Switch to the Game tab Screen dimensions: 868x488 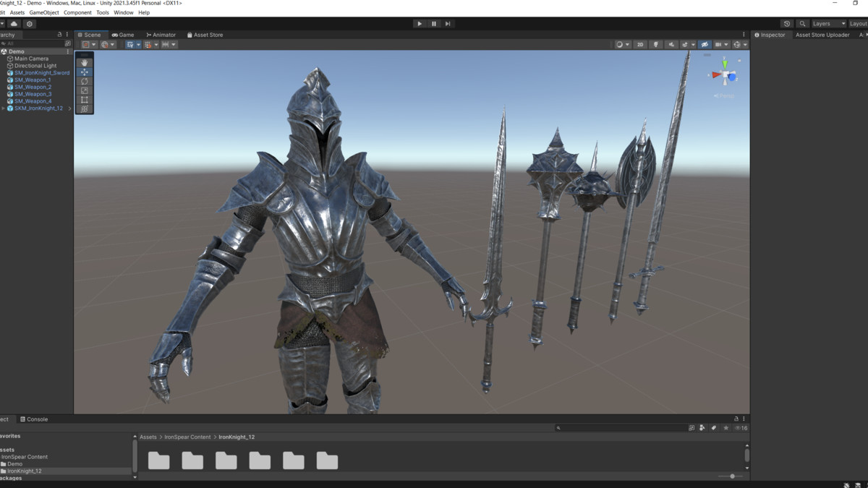point(123,35)
